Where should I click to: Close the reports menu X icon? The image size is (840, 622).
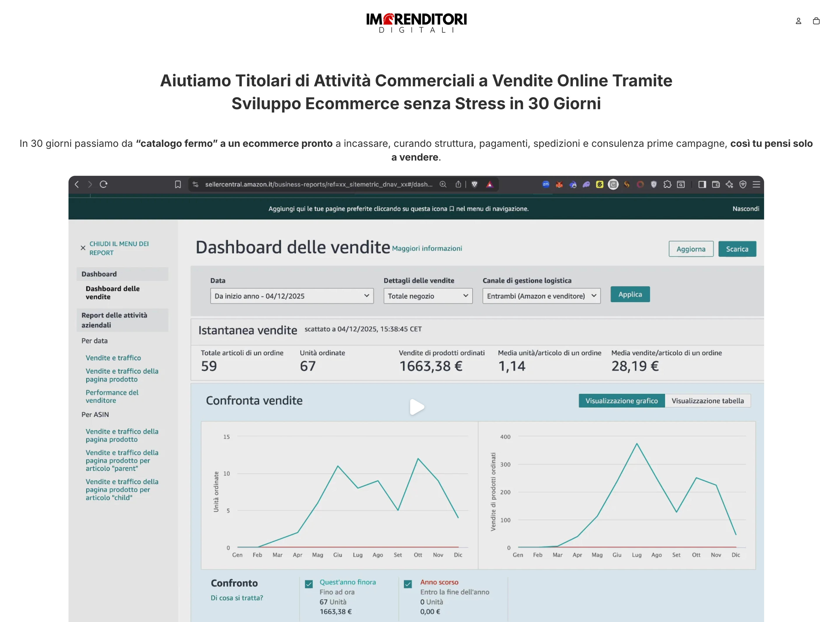(83, 248)
